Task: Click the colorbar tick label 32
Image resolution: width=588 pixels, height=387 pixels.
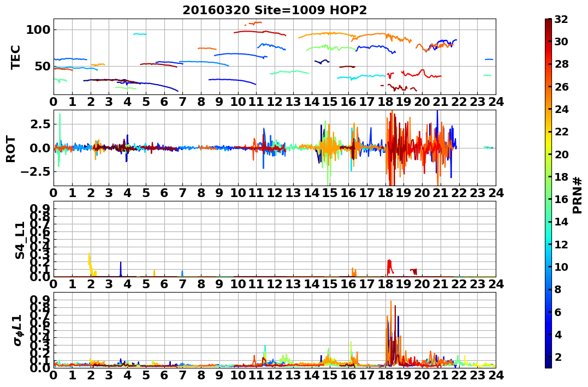Action: pos(561,19)
